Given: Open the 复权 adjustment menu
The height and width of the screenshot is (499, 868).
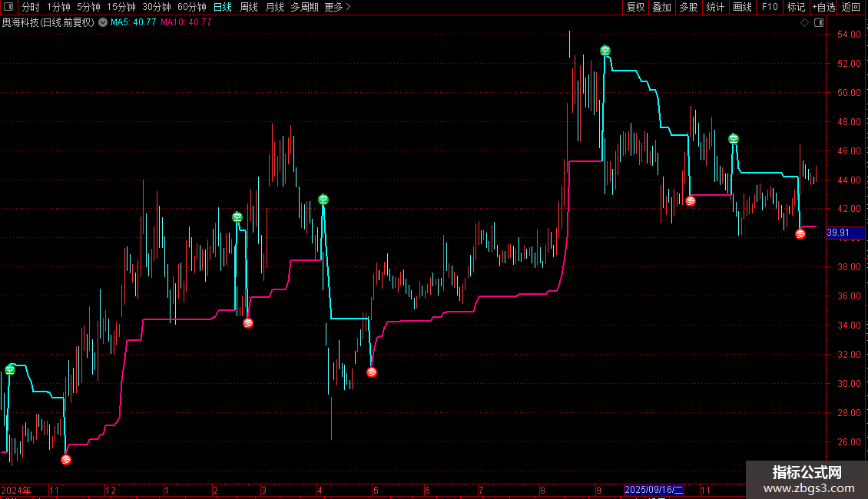Looking at the screenshot, I should tap(635, 7).
